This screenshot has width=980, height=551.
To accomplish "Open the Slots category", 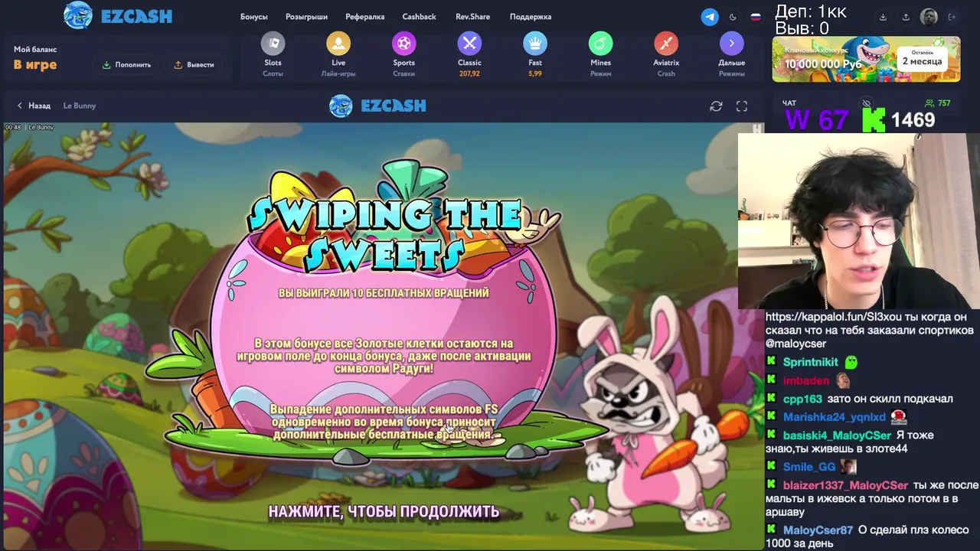I will coord(273,55).
